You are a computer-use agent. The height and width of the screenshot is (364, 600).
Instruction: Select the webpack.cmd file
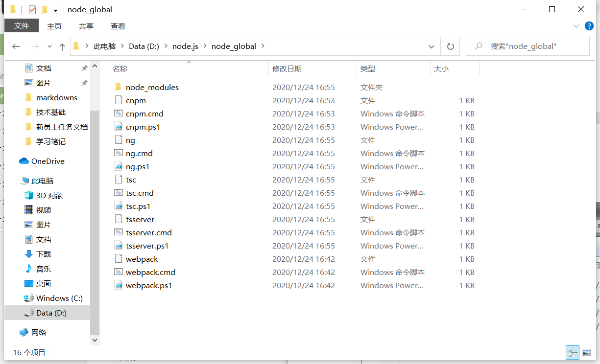click(150, 272)
